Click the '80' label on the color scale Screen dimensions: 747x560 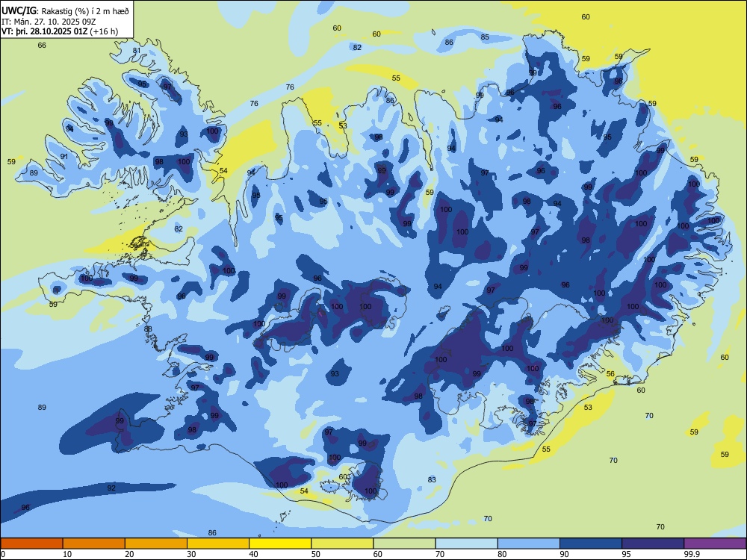click(x=502, y=554)
